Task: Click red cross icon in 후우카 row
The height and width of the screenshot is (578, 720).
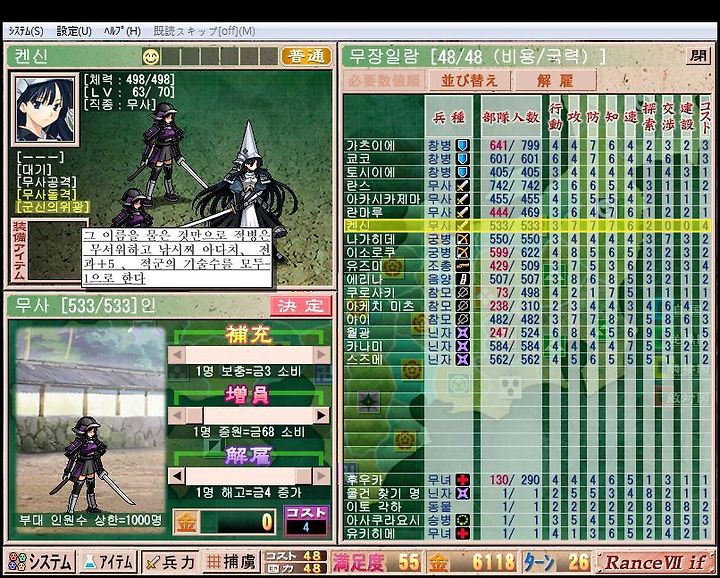Action: coord(462,480)
